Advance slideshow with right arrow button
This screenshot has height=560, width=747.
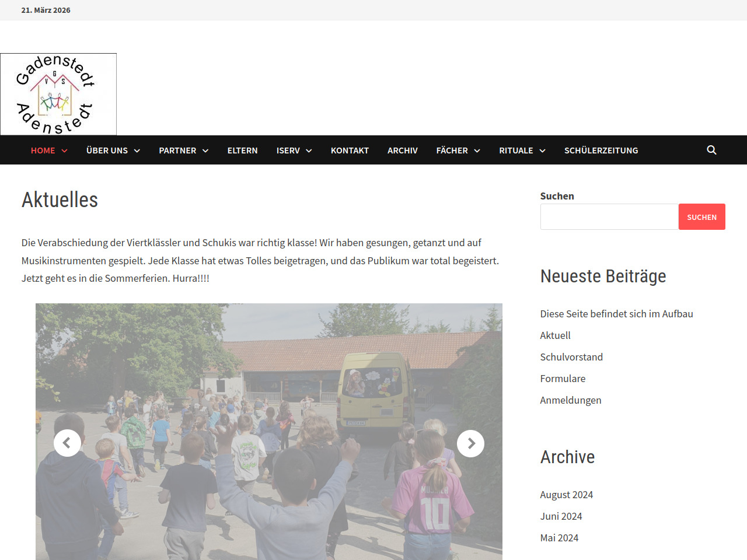[x=470, y=443]
